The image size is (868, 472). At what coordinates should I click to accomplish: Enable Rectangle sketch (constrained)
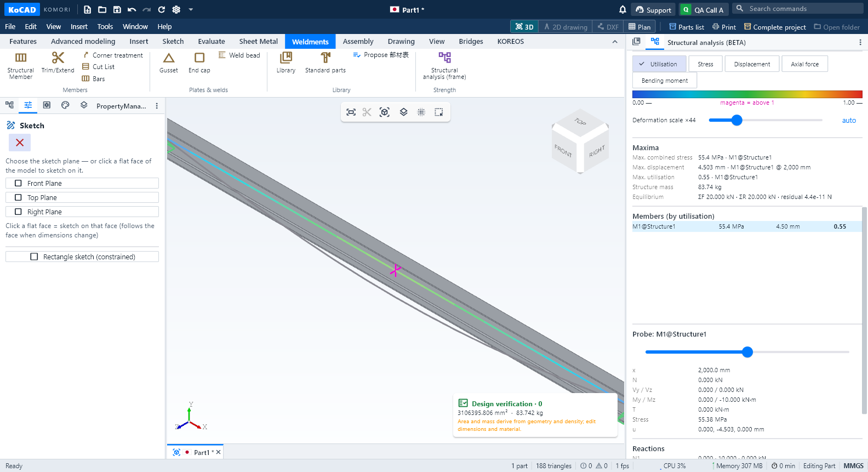click(x=82, y=257)
